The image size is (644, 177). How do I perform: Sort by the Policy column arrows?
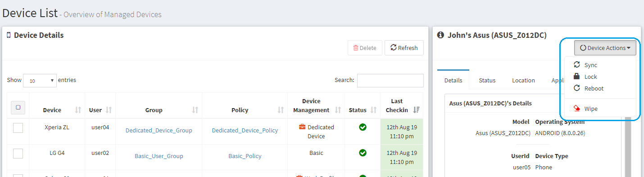(x=281, y=110)
